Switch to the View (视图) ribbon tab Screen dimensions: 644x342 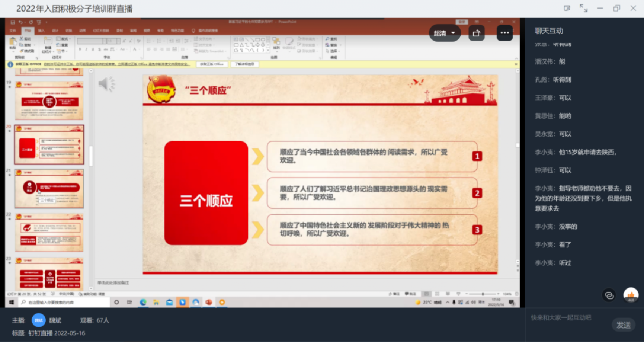point(147,31)
